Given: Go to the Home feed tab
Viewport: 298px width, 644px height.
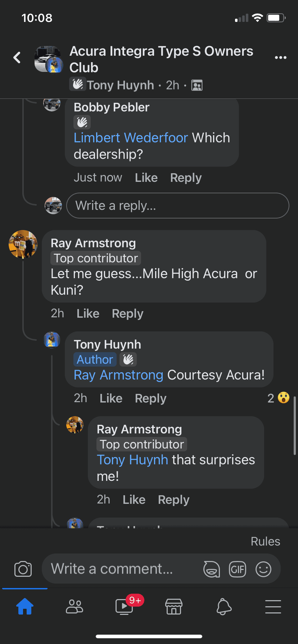Looking at the screenshot, I should pyautogui.click(x=25, y=607).
